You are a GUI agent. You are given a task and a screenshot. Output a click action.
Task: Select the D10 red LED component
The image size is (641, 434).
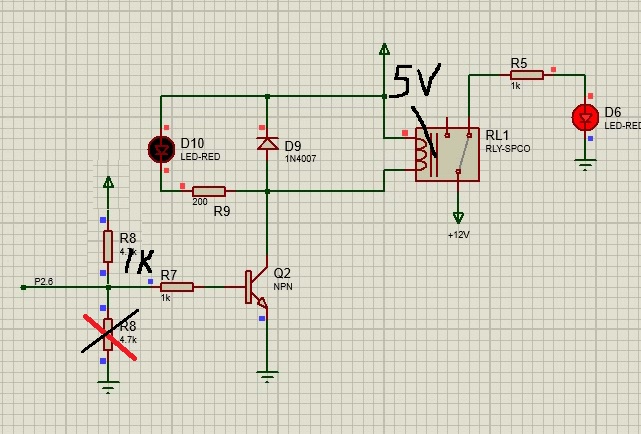[160, 149]
